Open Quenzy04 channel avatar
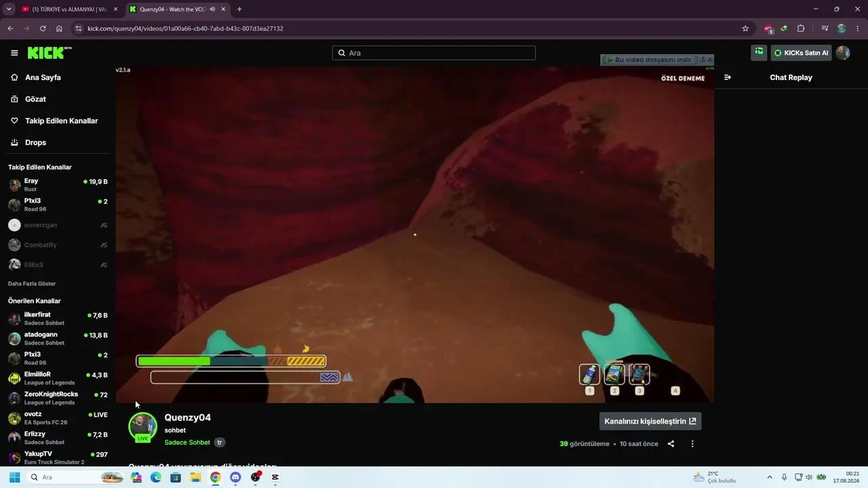 pos(142,427)
